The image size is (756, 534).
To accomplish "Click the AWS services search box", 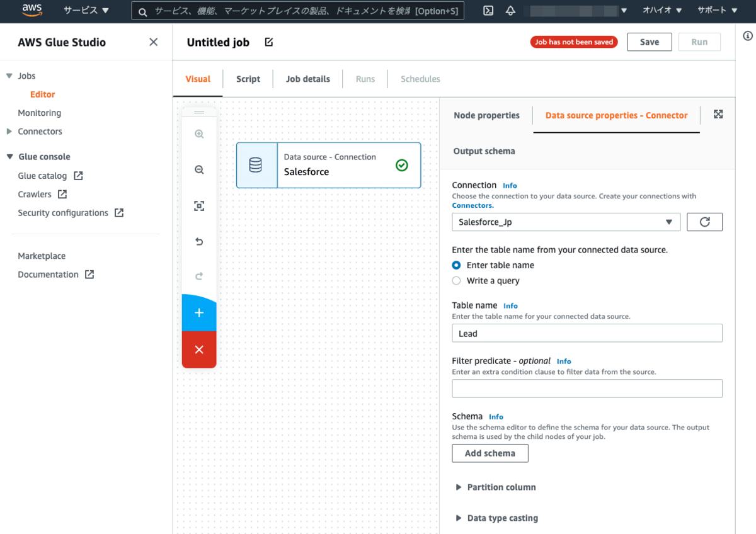I will click(x=298, y=11).
